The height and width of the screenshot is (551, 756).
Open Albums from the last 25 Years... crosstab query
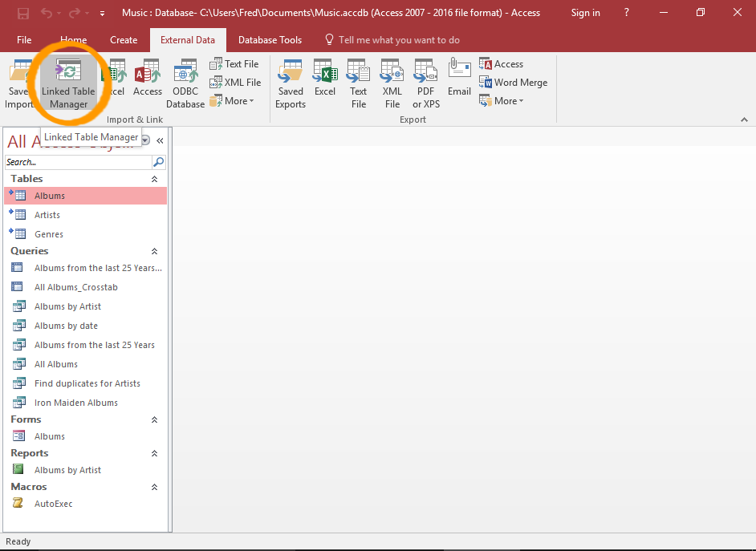pyautogui.click(x=86, y=268)
